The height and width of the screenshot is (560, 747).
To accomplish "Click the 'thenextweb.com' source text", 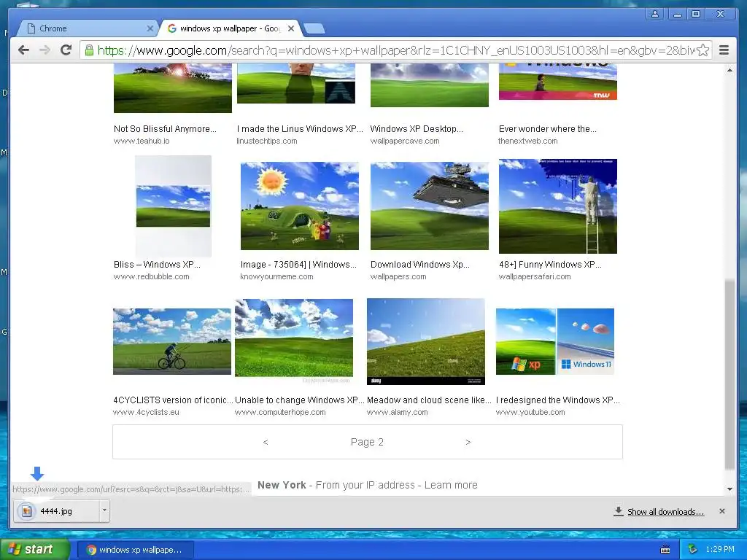I will coord(528,141).
